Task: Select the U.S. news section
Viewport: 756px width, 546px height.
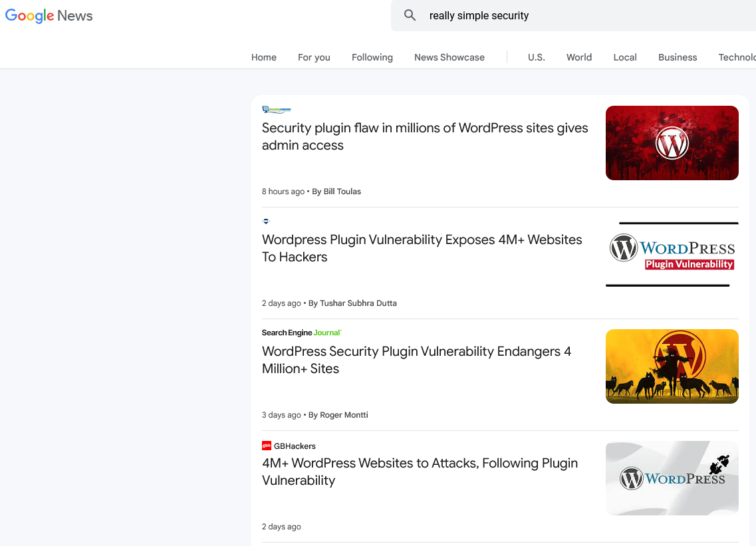Action: [x=536, y=57]
